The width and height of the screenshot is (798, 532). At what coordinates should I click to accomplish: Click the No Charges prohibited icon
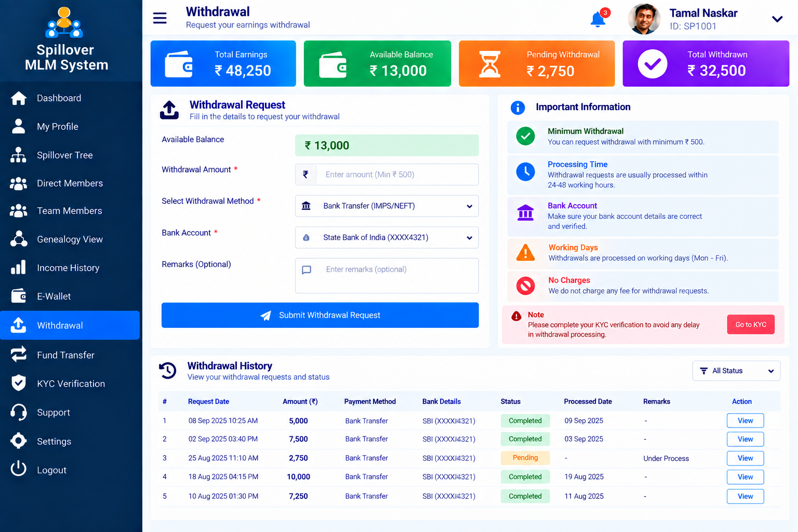[x=526, y=286]
